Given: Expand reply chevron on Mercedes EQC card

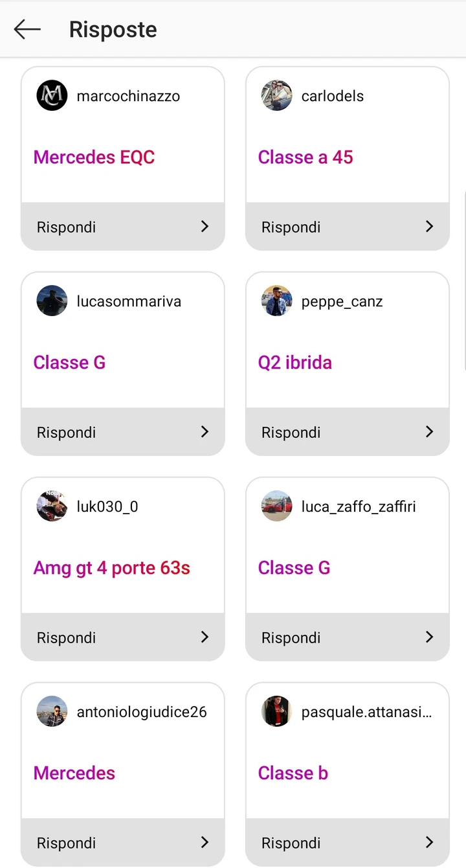Looking at the screenshot, I should coord(205,227).
